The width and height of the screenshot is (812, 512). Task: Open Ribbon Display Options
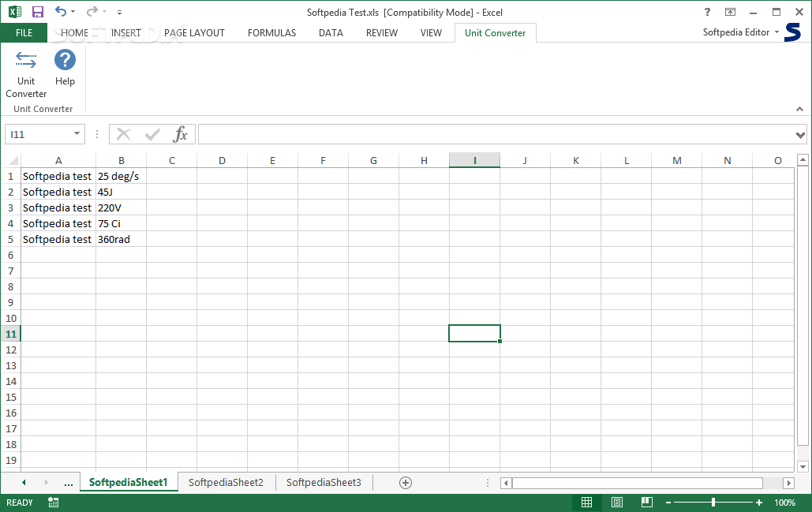pyautogui.click(x=730, y=12)
